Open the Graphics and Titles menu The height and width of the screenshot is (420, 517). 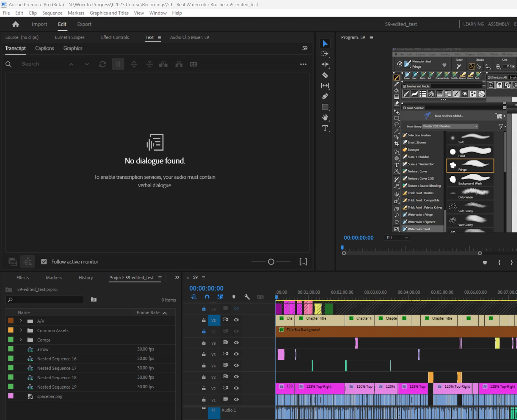[109, 13]
